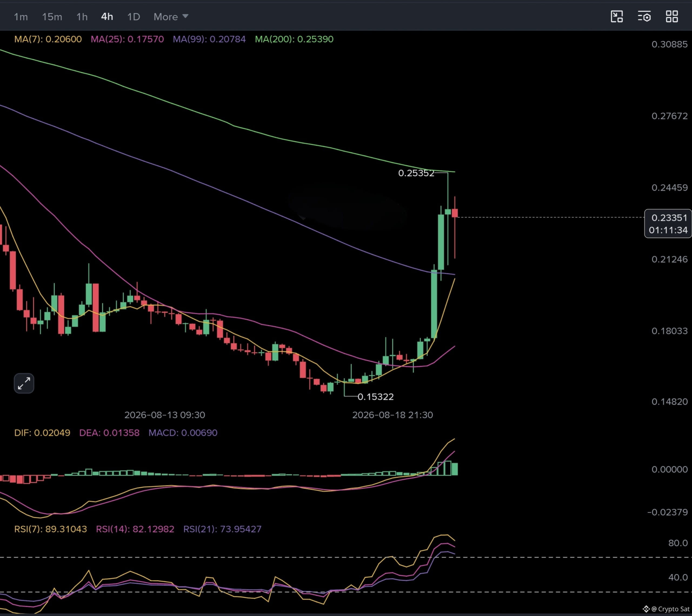Click the MA(99): 0.20784 label
This screenshot has width=692, height=616.
click(x=209, y=39)
